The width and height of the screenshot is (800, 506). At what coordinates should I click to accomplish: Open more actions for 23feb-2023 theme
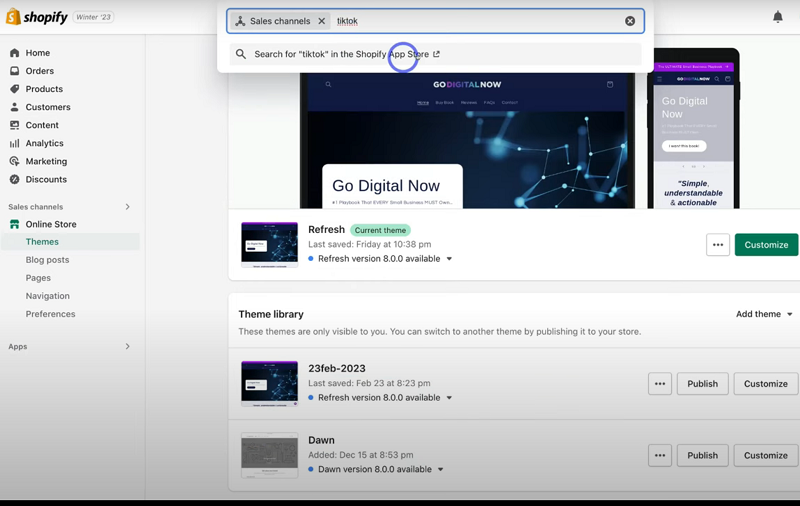point(660,384)
